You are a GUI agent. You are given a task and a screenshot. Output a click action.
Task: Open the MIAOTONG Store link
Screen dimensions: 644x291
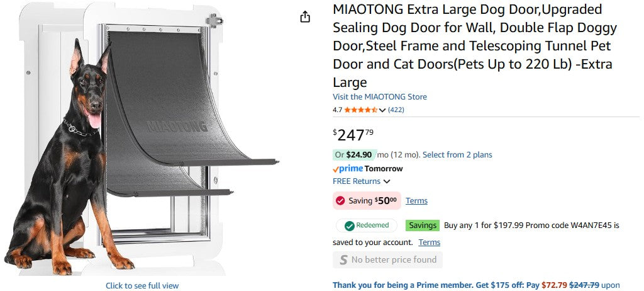379,97
